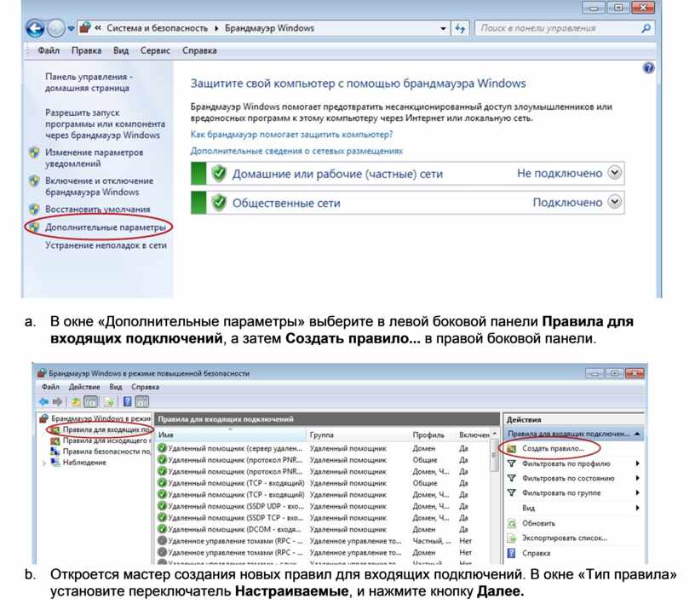The height and width of the screenshot is (616, 695).
Task: Click the green shield for 'Домашние или рабочие (частные) сети'
Action: click(219, 173)
